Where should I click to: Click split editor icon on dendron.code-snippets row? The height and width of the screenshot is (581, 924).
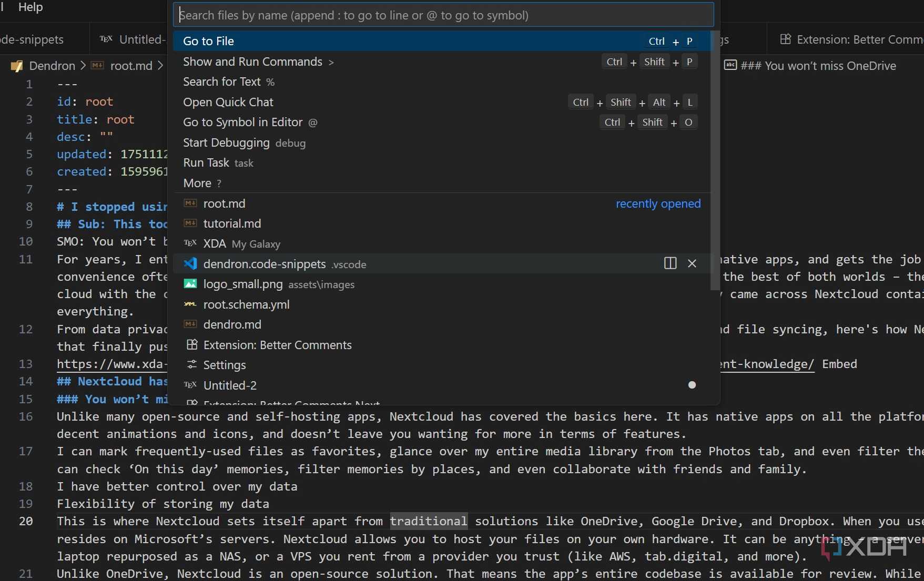click(670, 263)
